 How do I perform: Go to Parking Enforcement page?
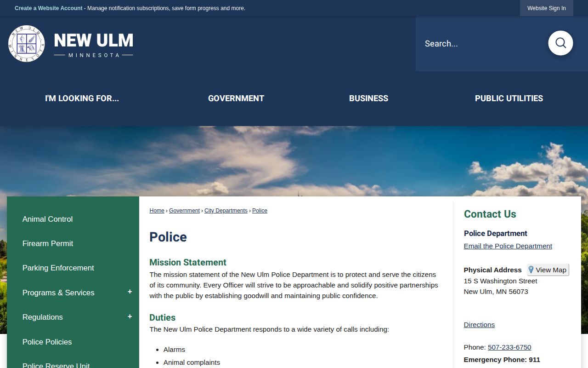click(58, 268)
